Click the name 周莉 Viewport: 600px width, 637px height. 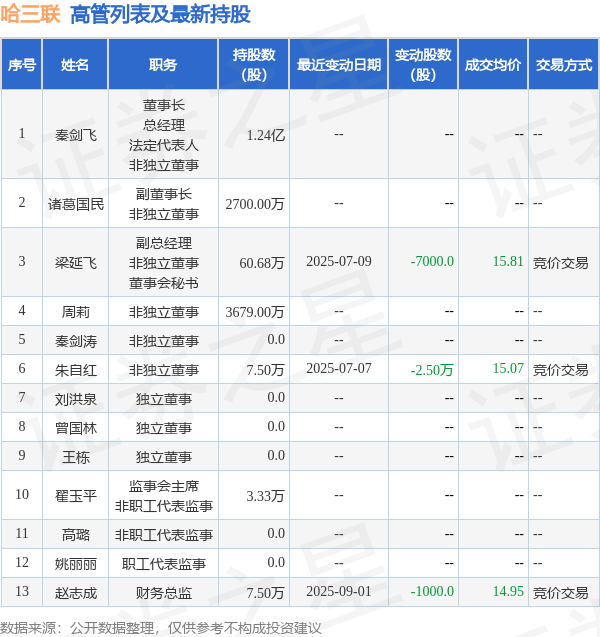point(76,312)
